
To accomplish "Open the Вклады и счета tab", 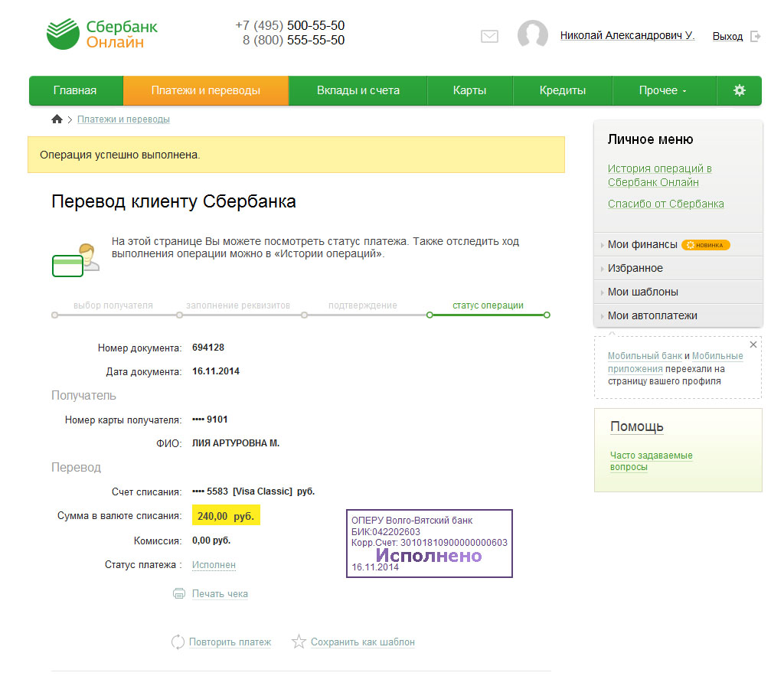I will click(x=358, y=90).
